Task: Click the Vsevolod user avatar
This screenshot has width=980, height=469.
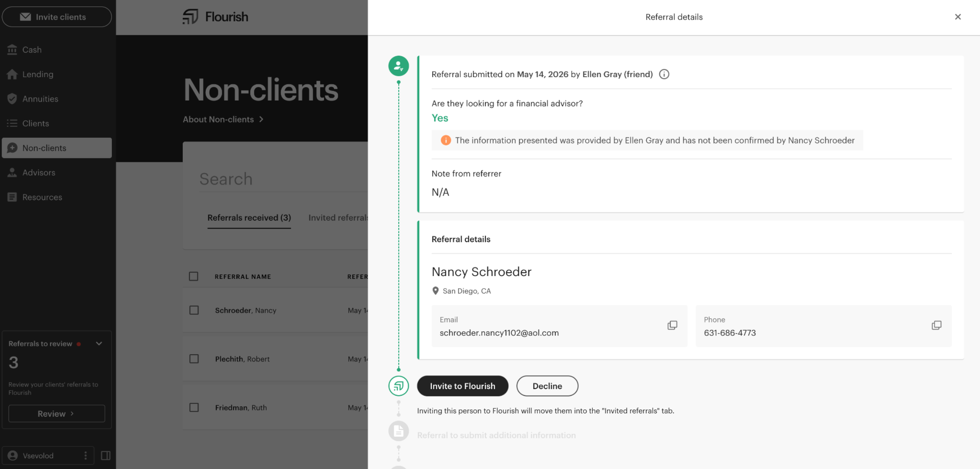Action: pyautogui.click(x=13, y=456)
